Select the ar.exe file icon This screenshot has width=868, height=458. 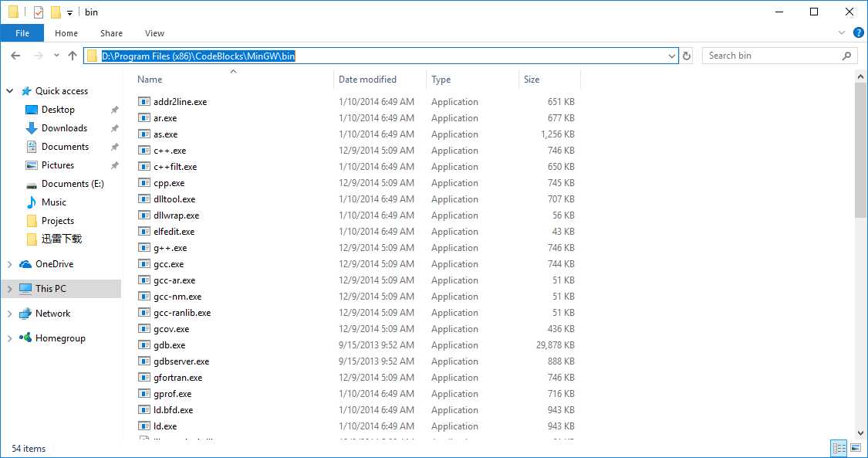pos(144,118)
